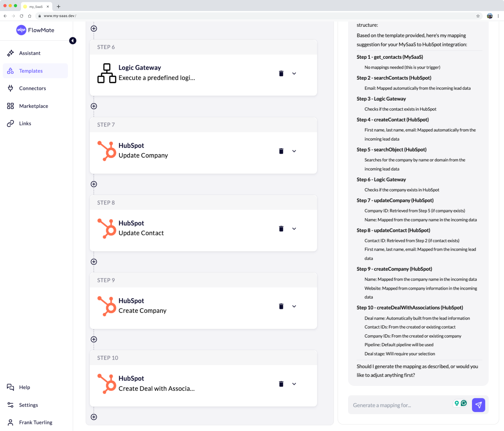Screen dimensions: 504x431
Task: Bookmark this page with star icon
Action: [478, 16]
